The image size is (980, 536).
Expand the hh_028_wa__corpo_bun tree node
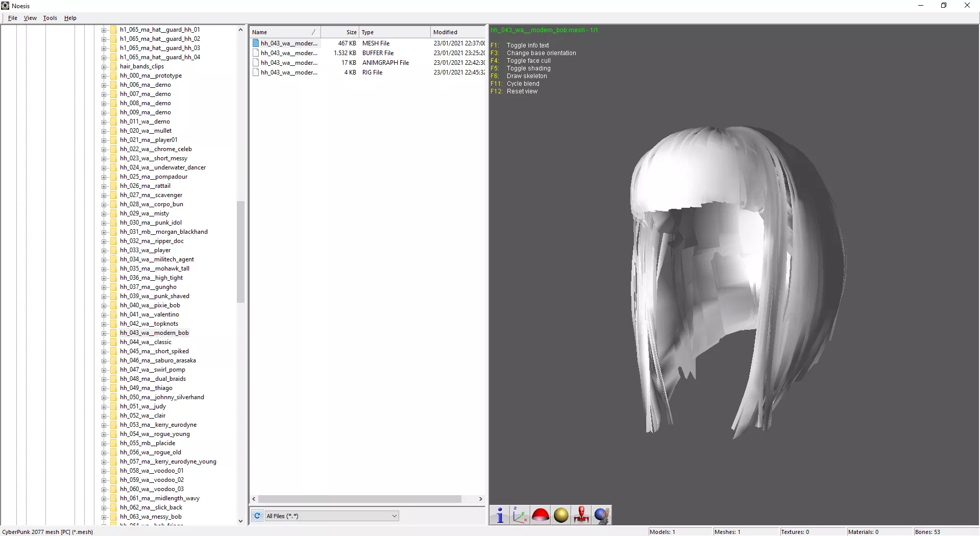click(104, 204)
